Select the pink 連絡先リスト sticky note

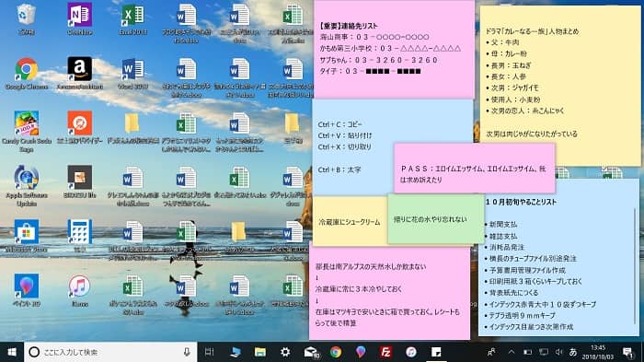(394, 50)
